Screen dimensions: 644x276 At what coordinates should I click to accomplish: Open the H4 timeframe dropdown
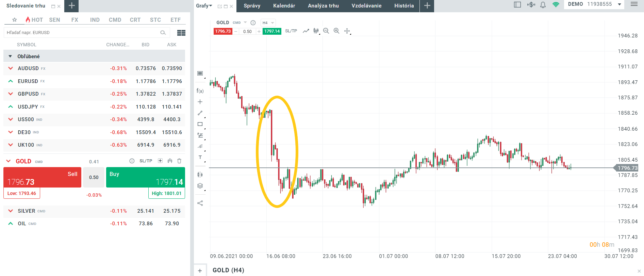[x=268, y=23]
